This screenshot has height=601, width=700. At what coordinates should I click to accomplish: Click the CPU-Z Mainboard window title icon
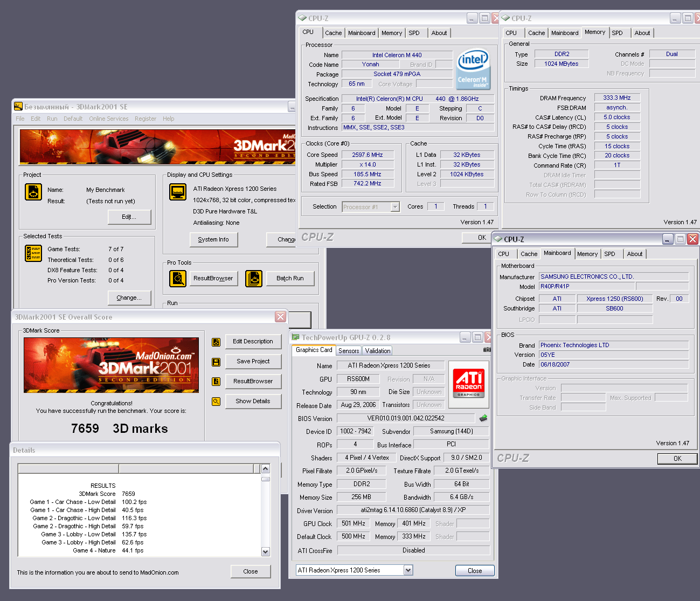pos(498,239)
